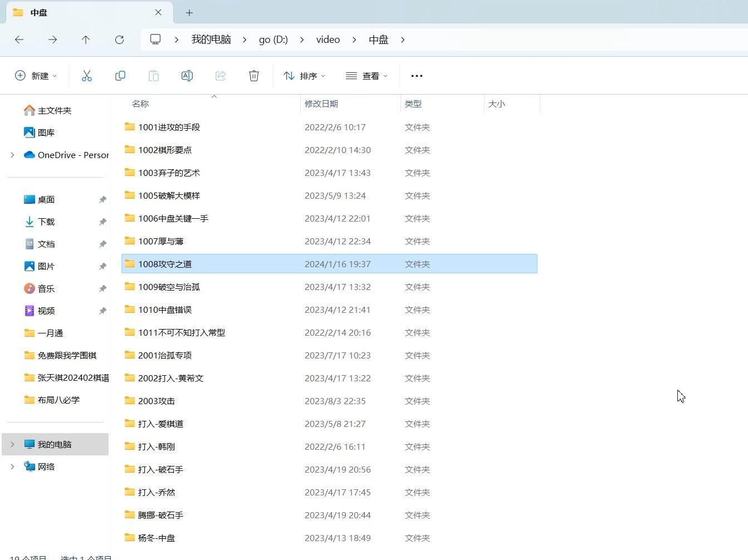Select folder 腾挪-破石手
748x560 pixels.
click(x=329, y=515)
